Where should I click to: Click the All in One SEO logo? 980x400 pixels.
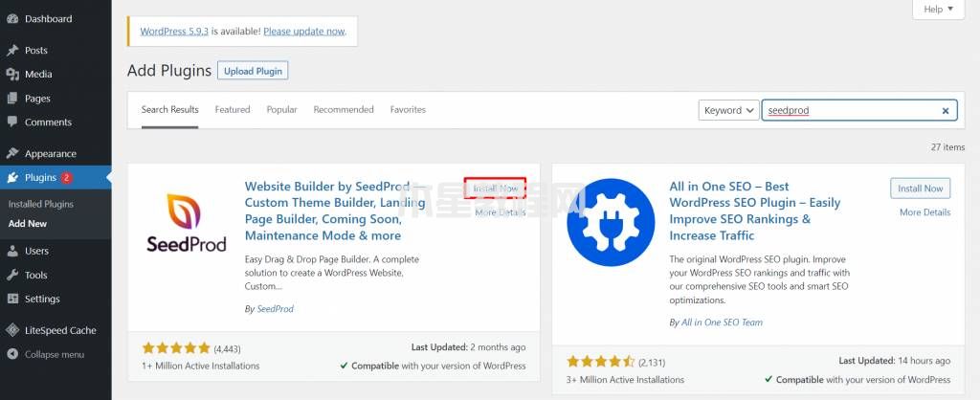click(x=611, y=223)
